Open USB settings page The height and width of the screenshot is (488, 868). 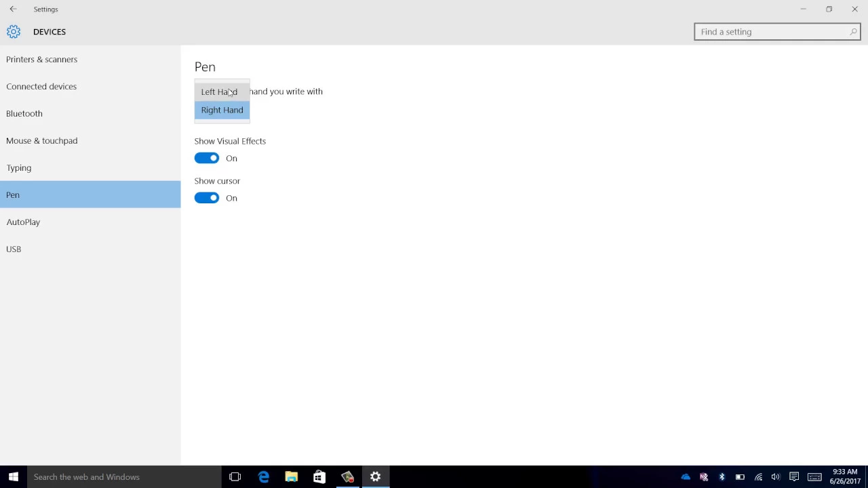90,249
